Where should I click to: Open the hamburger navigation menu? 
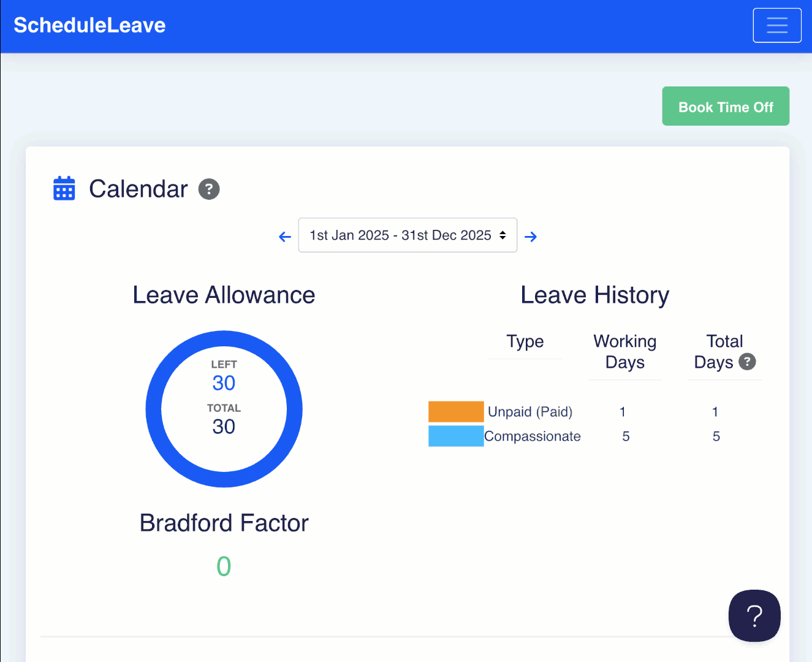(776, 25)
